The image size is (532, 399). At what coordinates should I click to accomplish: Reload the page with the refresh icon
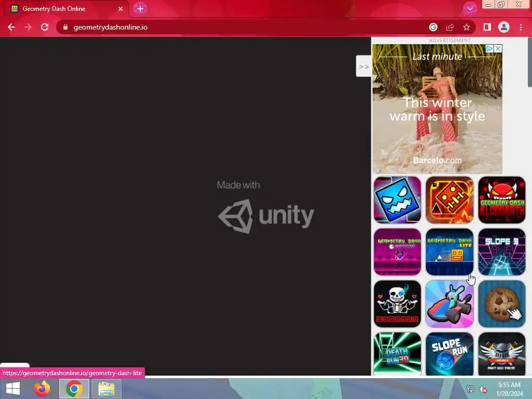tap(45, 27)
